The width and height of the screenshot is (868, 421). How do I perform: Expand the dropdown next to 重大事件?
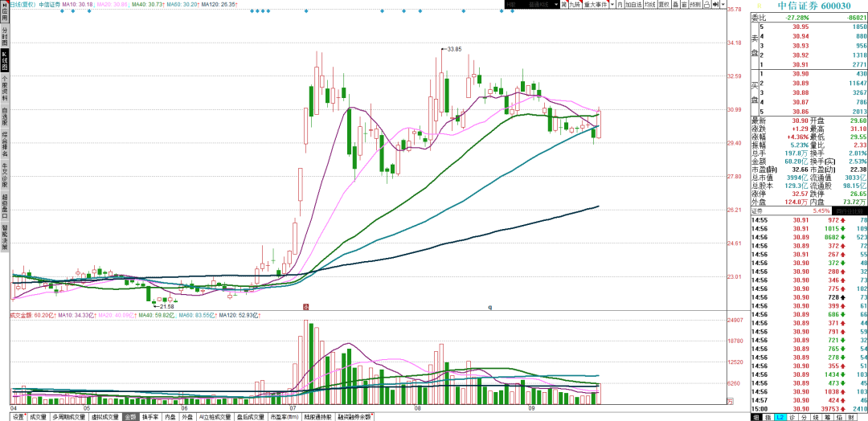612,4
